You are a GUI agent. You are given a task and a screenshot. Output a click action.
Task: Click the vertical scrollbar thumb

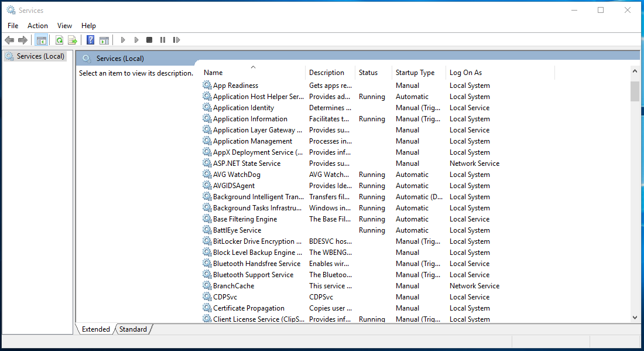pyautogui.click(x=635, y=91)
